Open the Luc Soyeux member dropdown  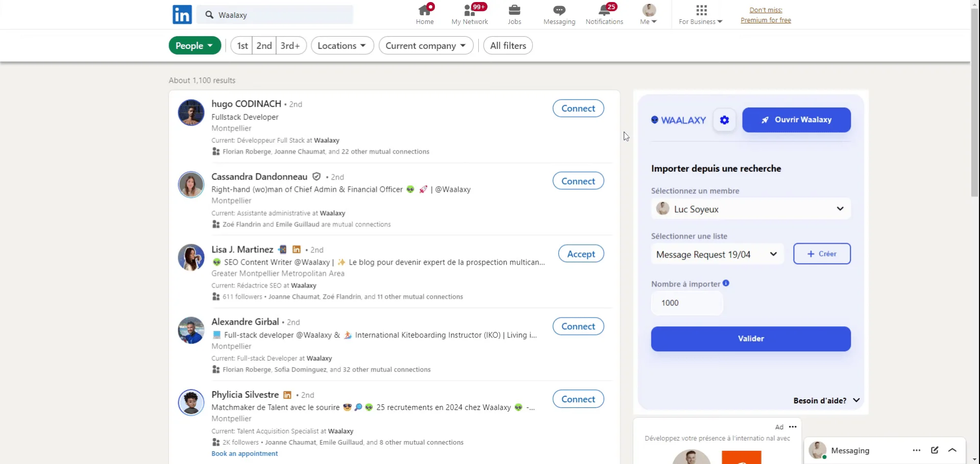[x=750, y=209]
